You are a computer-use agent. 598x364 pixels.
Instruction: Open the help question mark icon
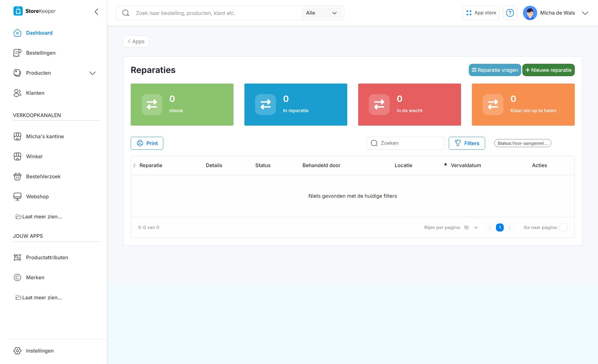[510, 13]
